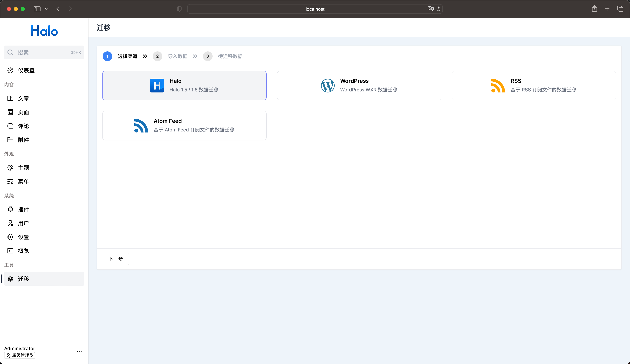Screen dimensions: 630x364
Task: Open Administrator options via ellipsis
Action: coord(79,352)
